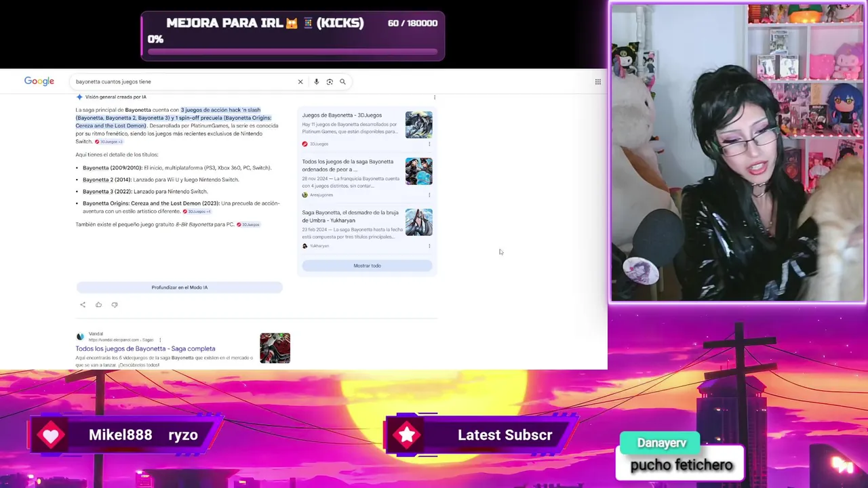The width and height of the screenshot is (868, 488).
Task: Give thumbs down to the AI overview
Action: coord(115,305)
